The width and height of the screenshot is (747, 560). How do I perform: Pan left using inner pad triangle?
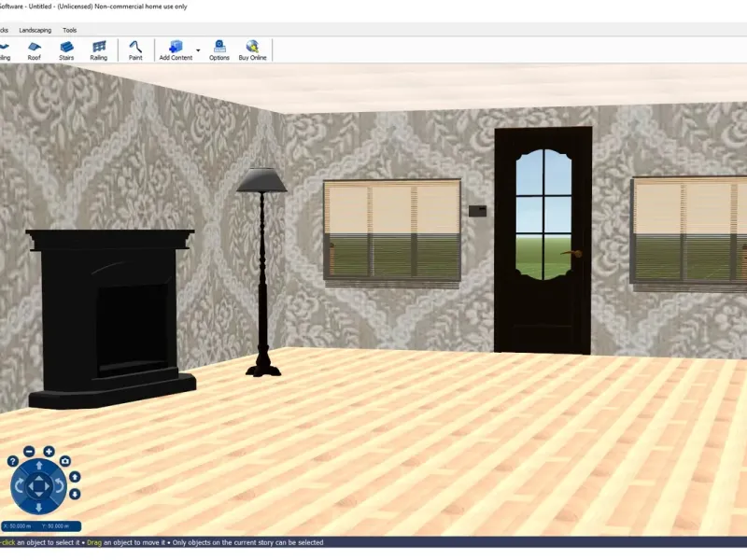[32, 486]
